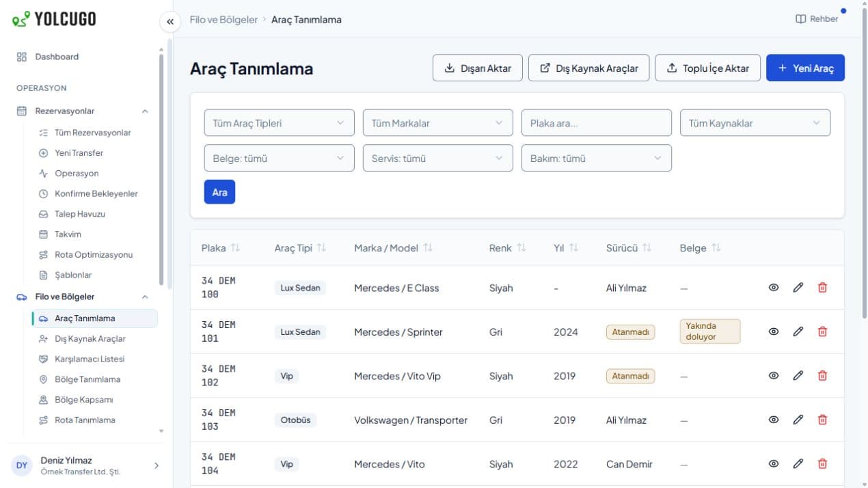The image size is (868, 488).
Task: Collapse the Rezervasyonlar sidebar section
Action: click(82, 111)
